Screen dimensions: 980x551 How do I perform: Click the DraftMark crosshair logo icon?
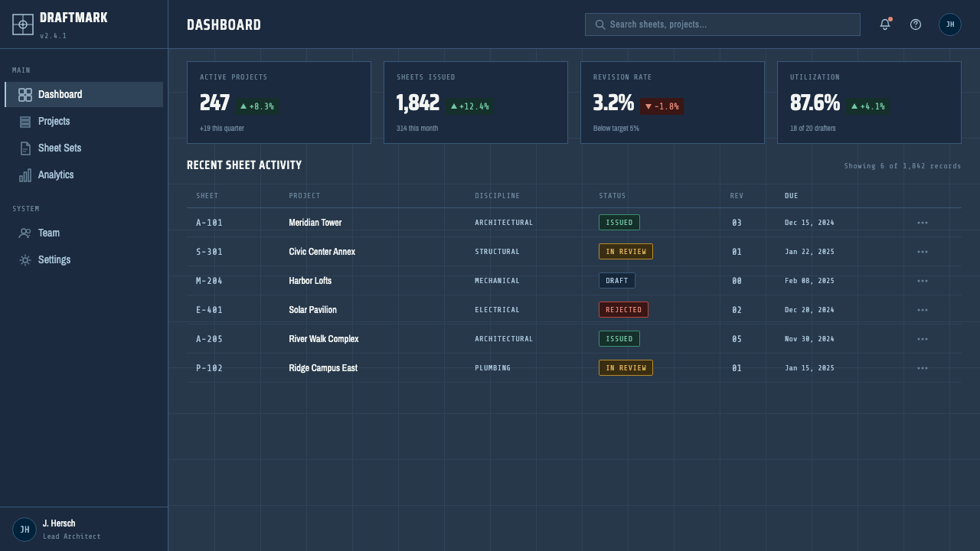23,24
